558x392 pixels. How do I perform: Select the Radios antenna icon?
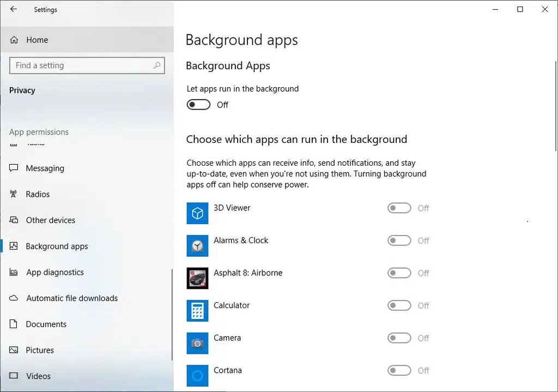14,194
